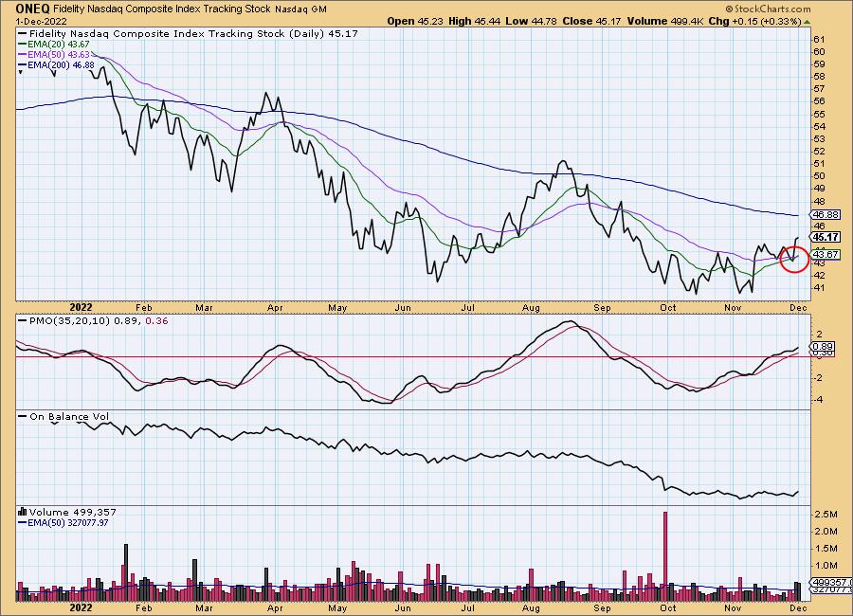The image size is (853, 616).
Task: Click the Nasdaq GM exchange label
Action: (x=300, y=9)
